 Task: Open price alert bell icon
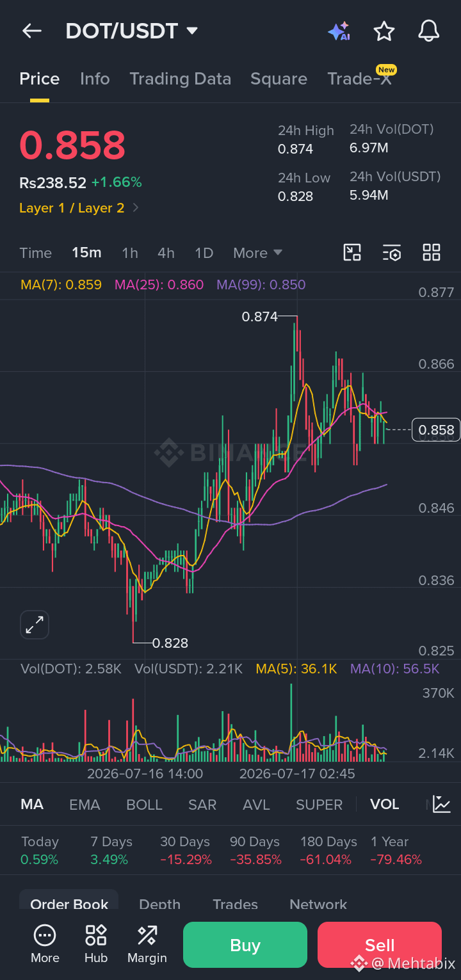coord(428,31)
